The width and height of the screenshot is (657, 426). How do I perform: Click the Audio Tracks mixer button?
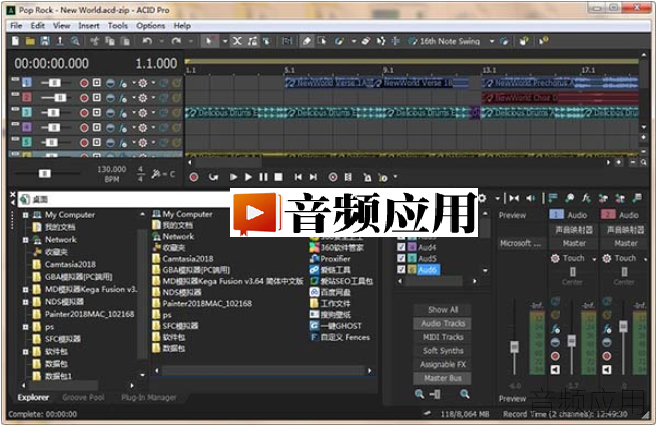pos(443,323)
